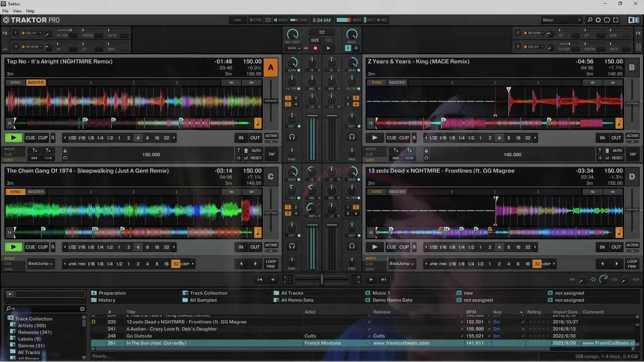Enable SYNC on deck A
Viewport: 644px width, 362px height.
click(16, 82)
